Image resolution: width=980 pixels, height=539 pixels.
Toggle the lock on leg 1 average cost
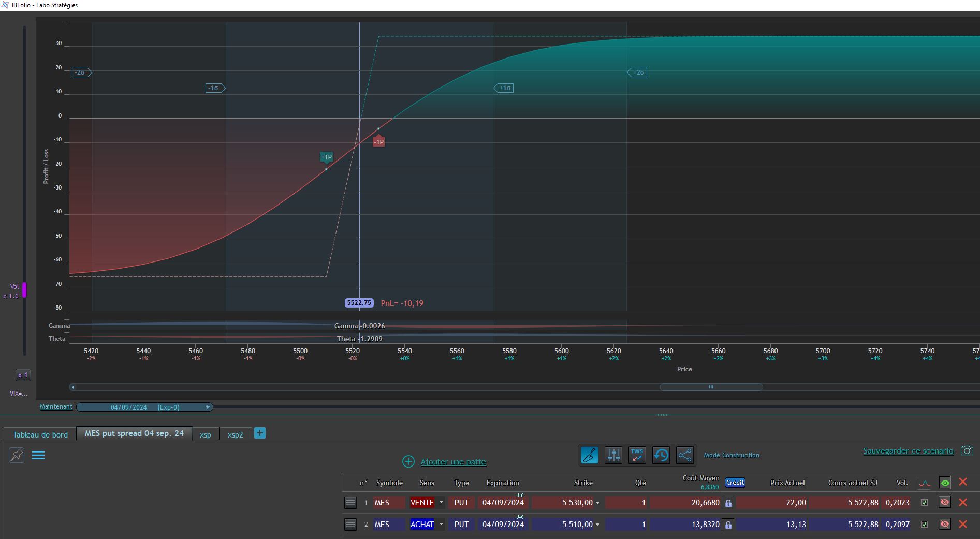tap(728, 503)
